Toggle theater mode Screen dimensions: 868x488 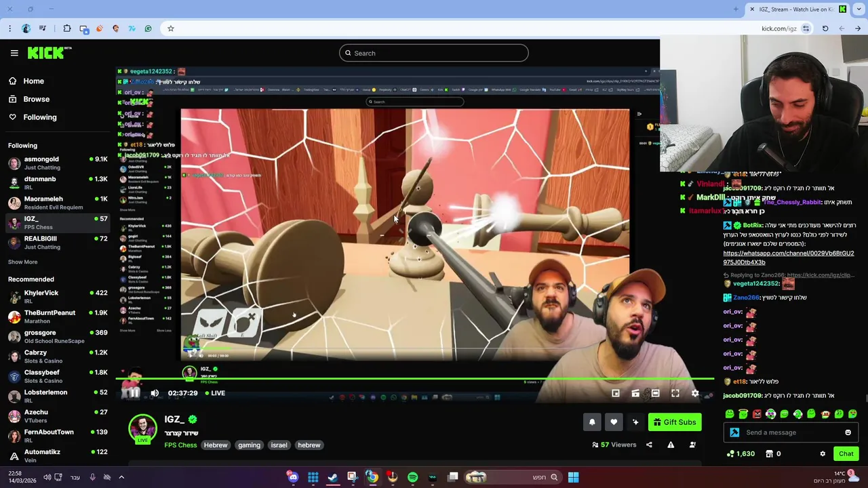pos(655,393)
